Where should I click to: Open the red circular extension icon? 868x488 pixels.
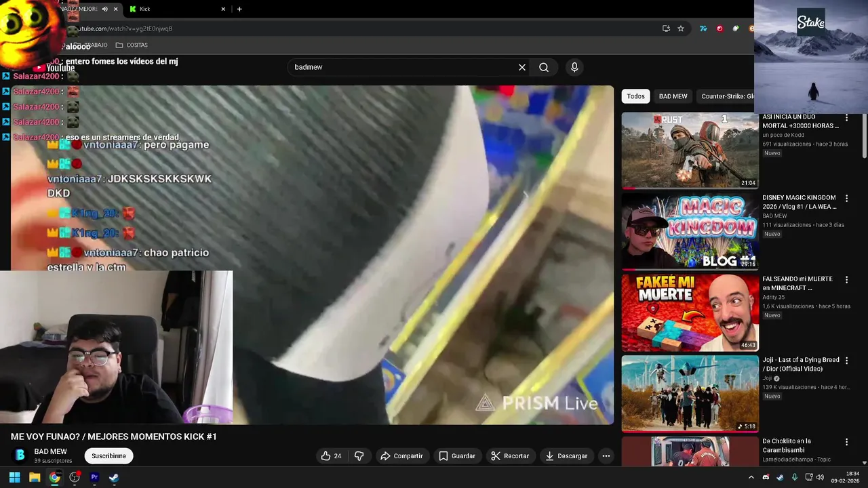719,28
